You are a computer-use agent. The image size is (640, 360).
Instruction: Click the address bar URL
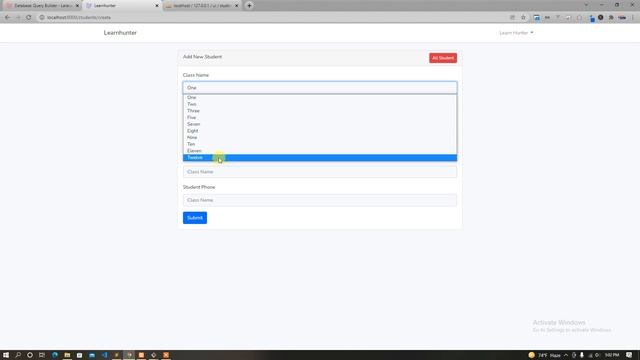(79, 18)
